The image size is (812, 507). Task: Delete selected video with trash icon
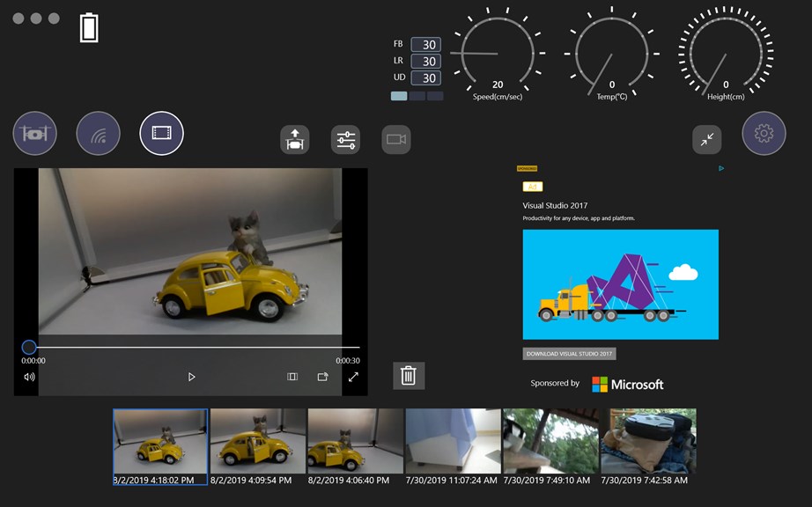click(409, 376)
